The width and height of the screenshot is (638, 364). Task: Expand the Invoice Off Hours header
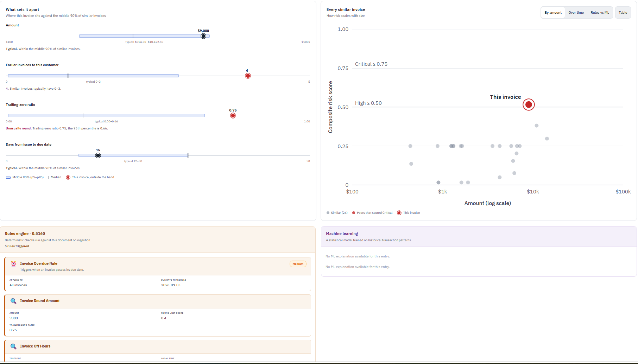pyautogui.click(x=158, y=346)
